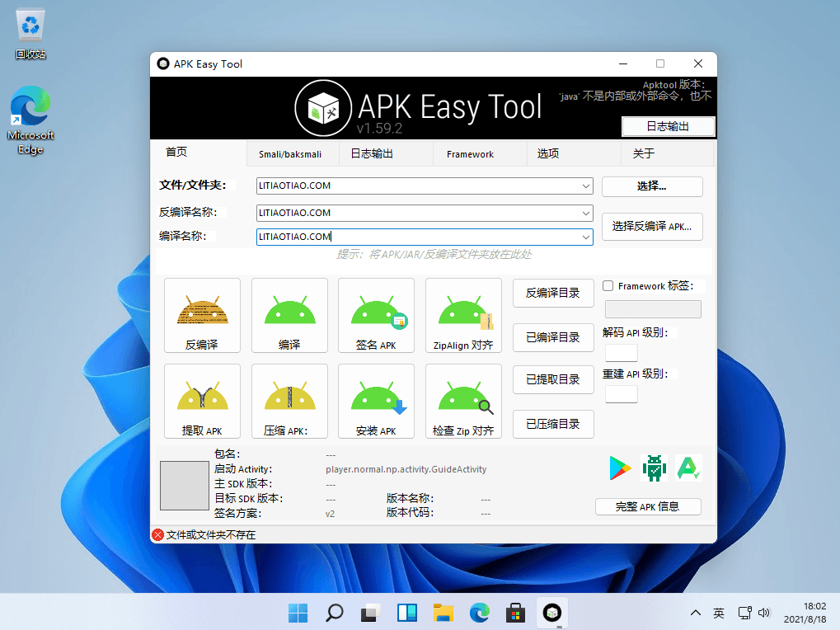Image resolution: width=840 pixels, height=630 pixels.
Task: Click the v1.59.2 version text
Action: coord(379,129)
